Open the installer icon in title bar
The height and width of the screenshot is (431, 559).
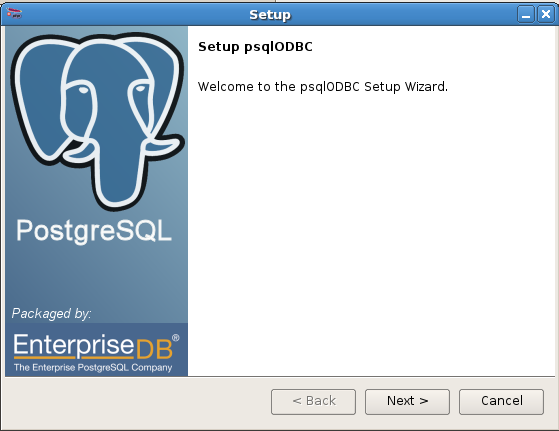click(14, 14)
